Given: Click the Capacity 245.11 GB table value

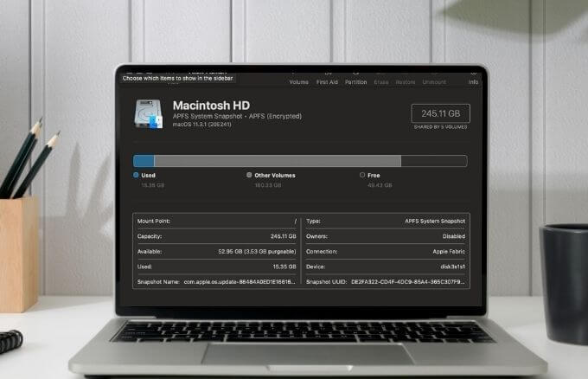Looking at the screenshot, I should [x=283, y=236].
